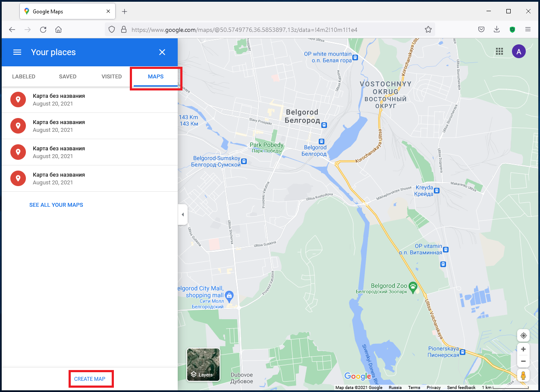Switch to the SAVED tab
This screenshot has height=392, width=540.
click(x=68, y=76)
